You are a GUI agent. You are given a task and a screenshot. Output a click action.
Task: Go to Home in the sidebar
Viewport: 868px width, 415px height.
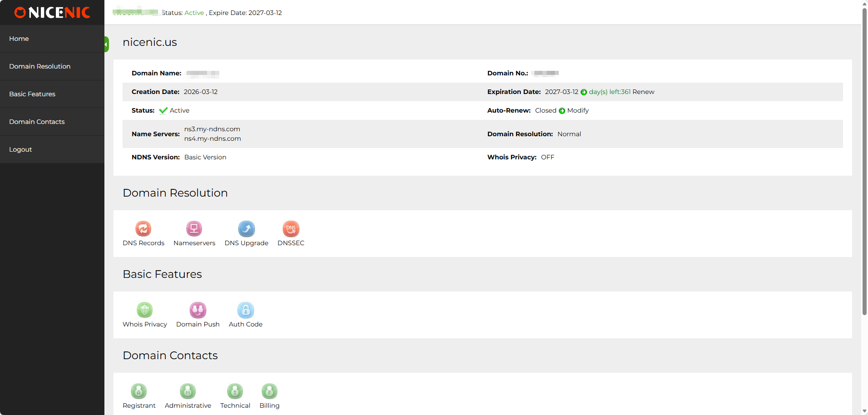pos(19,39)
